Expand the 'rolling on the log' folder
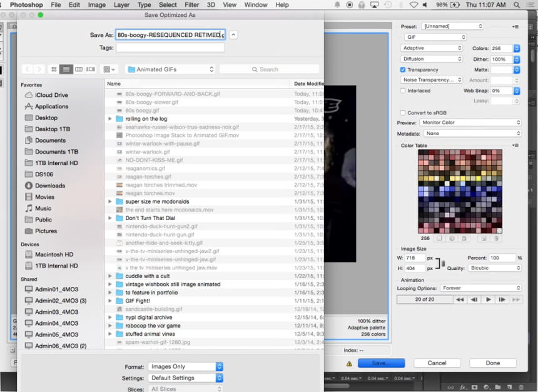The height and width of the screenshot is (392, 538). click(110, 119)
